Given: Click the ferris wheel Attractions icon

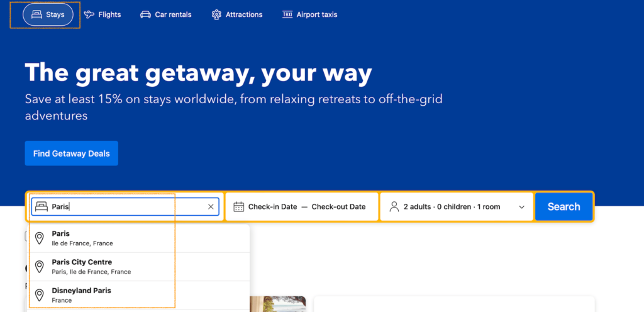Looking at the screenshot, I should pos(216,14).
